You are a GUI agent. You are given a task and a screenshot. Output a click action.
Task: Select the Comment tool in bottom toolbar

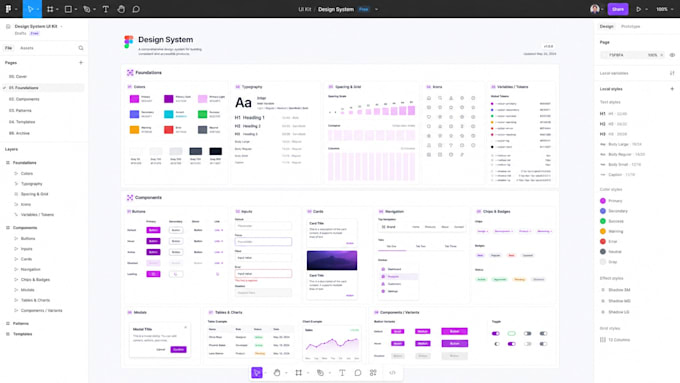(358, 373)
